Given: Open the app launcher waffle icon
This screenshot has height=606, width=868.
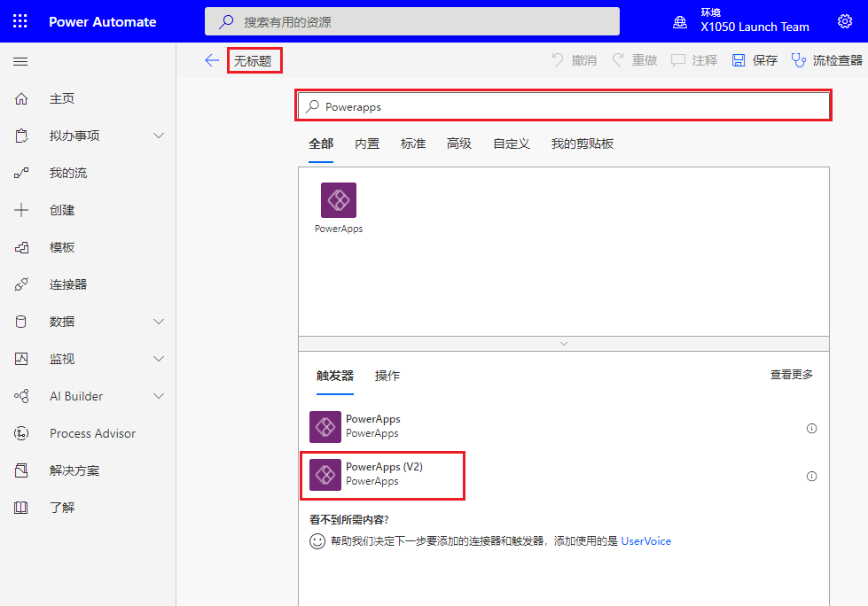Looking at the screenshot, I should pyautogui.click(x=20, y=21).
